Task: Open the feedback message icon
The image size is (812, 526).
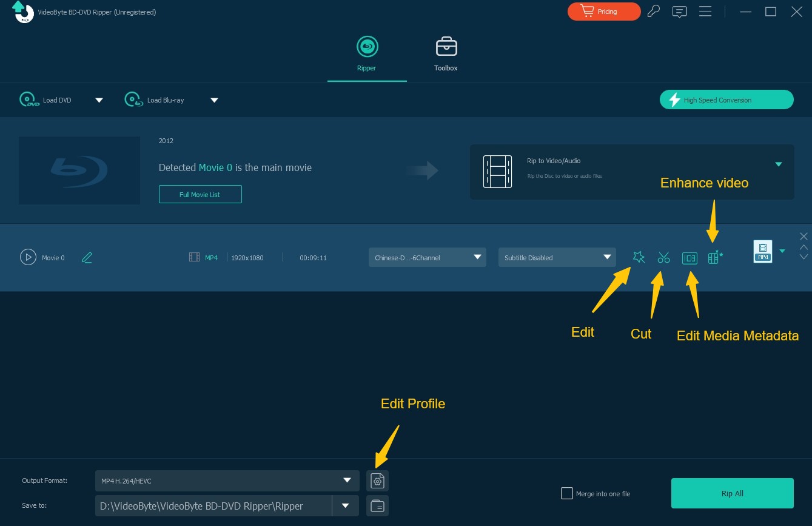Action: point(680,11)
